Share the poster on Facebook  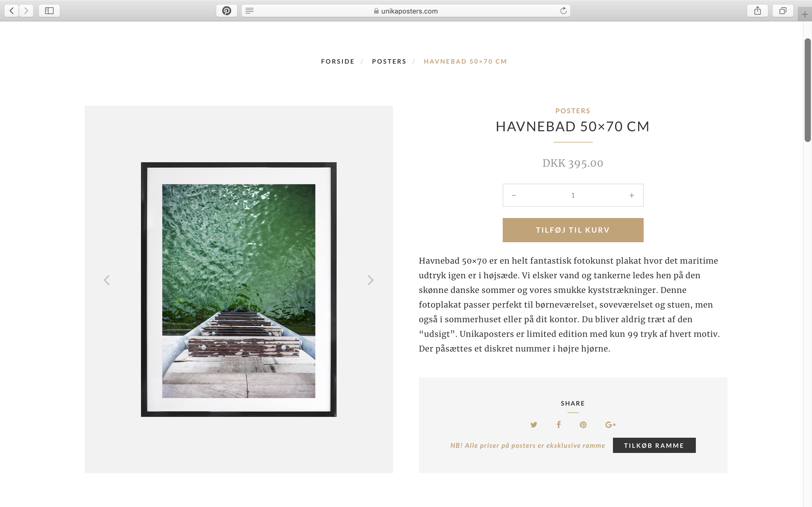[x=559, y=424]
